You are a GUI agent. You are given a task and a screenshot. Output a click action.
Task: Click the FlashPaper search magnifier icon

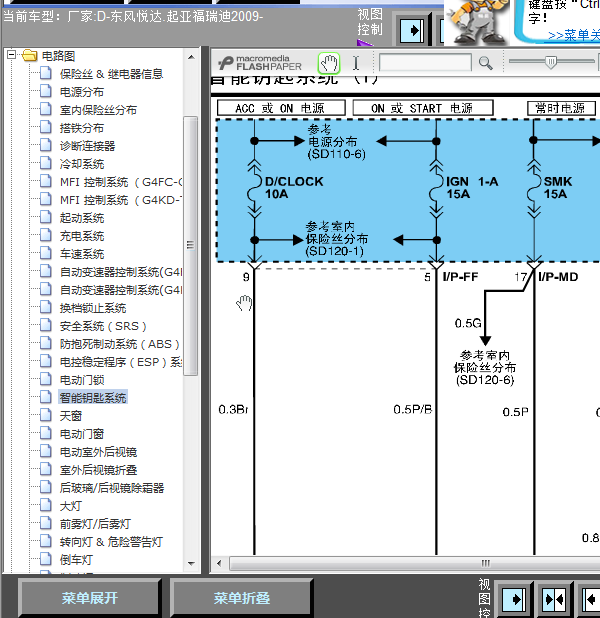485,63
